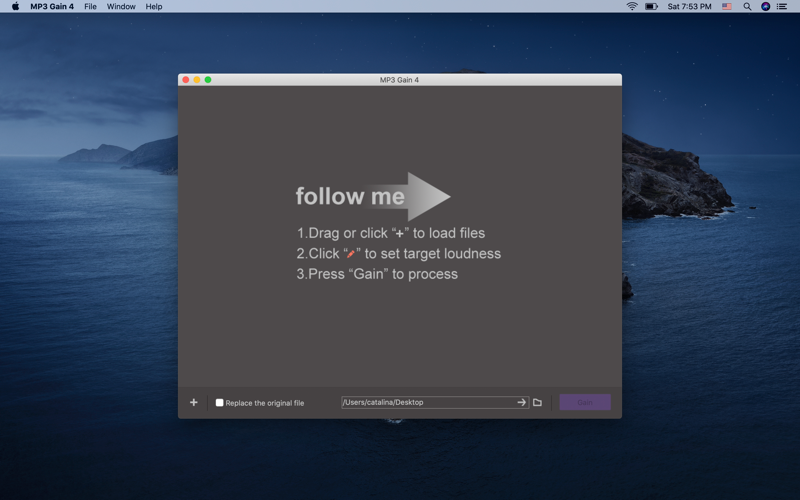Open the MP3 Gain 4 app menu
The height and width of the screenshot is (500, 800).
click(x=52, y=6)
